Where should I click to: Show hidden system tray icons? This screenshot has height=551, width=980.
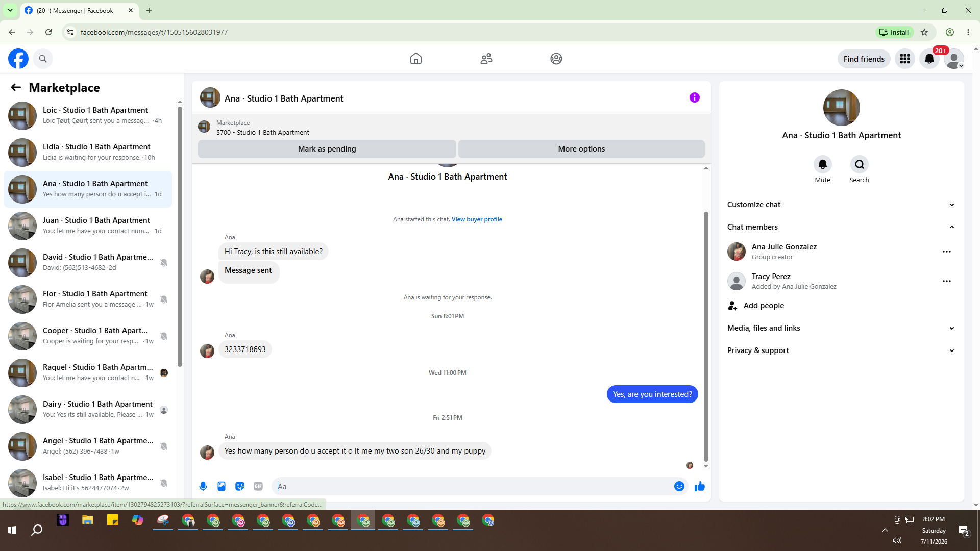click(x=885, y=531)
